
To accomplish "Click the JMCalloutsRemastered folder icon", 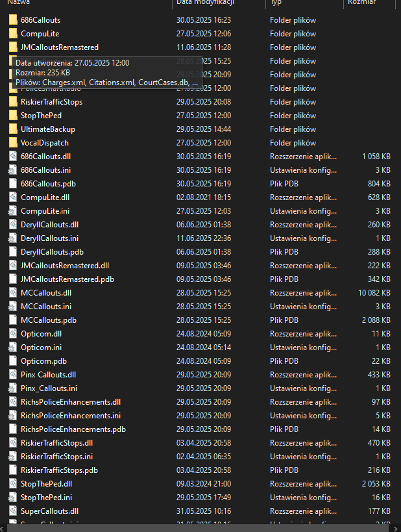I will pos(13,47).
